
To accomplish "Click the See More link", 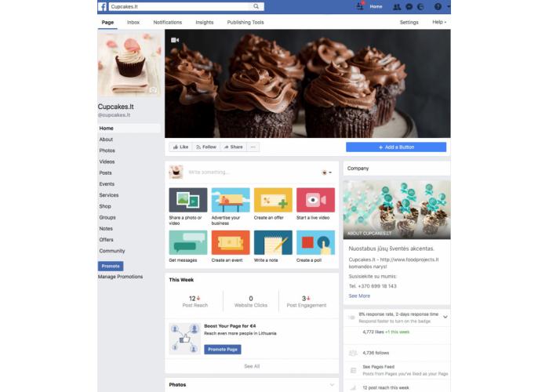I will tap(359, 296).
